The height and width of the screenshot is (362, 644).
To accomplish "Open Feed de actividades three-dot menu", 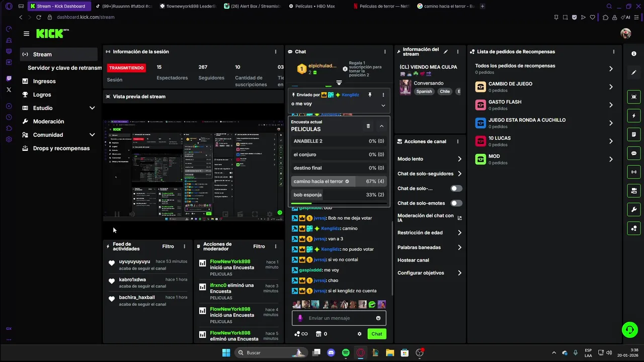I will pyautogui.click(x=184, y=246).
